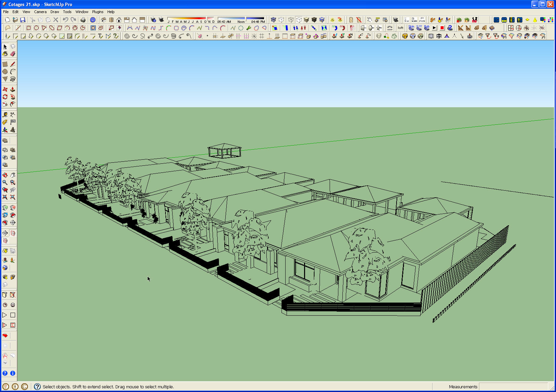Click the status bar help question icon

point(37,387)
